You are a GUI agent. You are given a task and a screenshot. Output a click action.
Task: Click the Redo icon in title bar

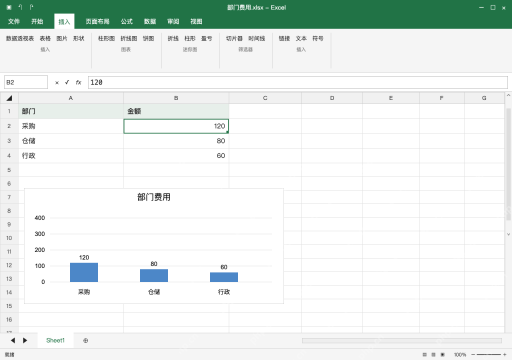[31, 7]
